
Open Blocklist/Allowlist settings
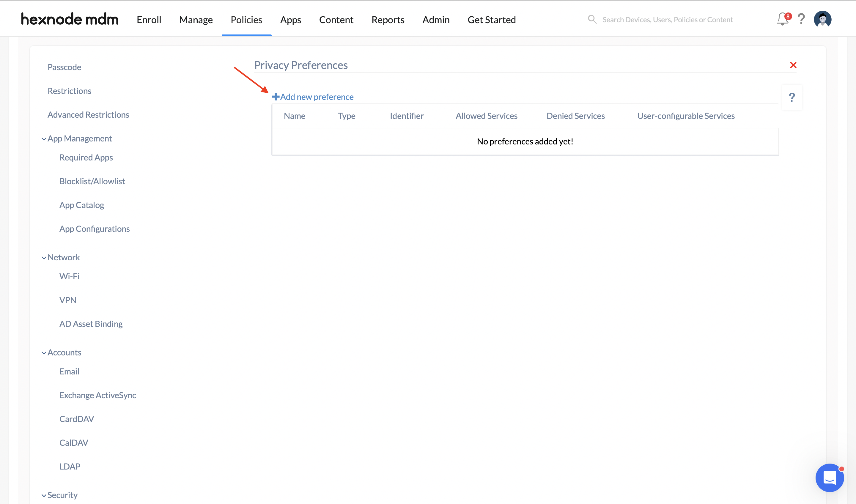[92, 181]
